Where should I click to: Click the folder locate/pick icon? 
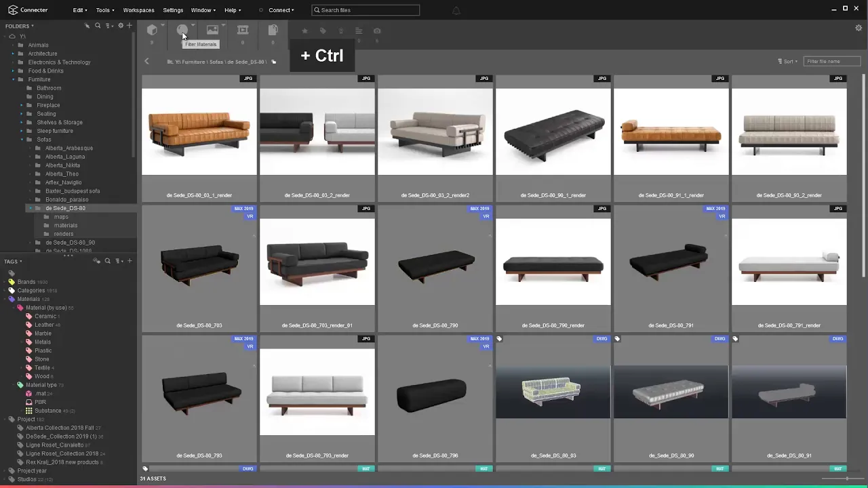[x=87, y=26]
